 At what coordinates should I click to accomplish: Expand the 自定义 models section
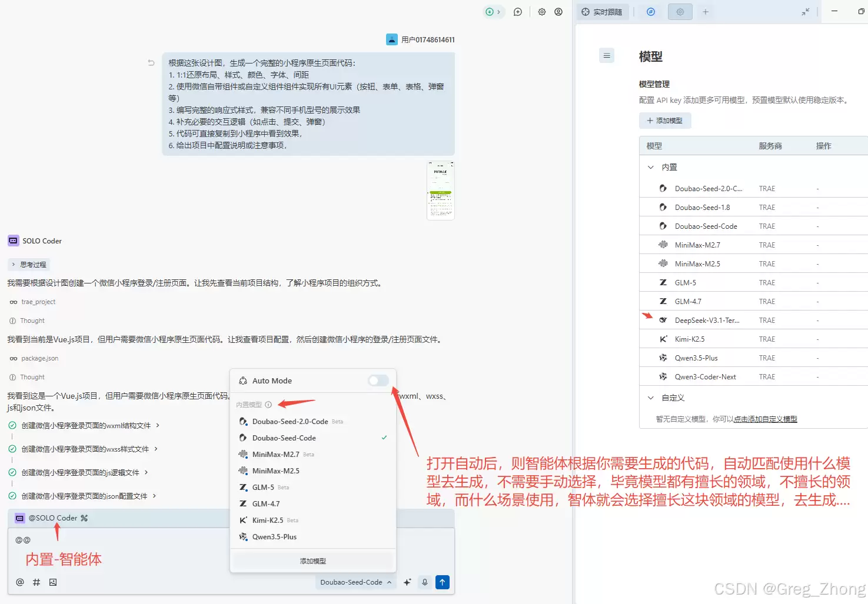(650, 398)
